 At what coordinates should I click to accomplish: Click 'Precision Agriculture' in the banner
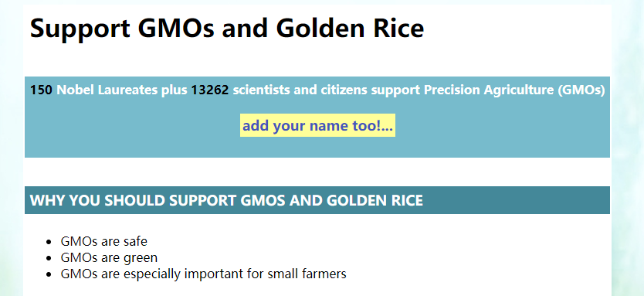click(488, 90)
